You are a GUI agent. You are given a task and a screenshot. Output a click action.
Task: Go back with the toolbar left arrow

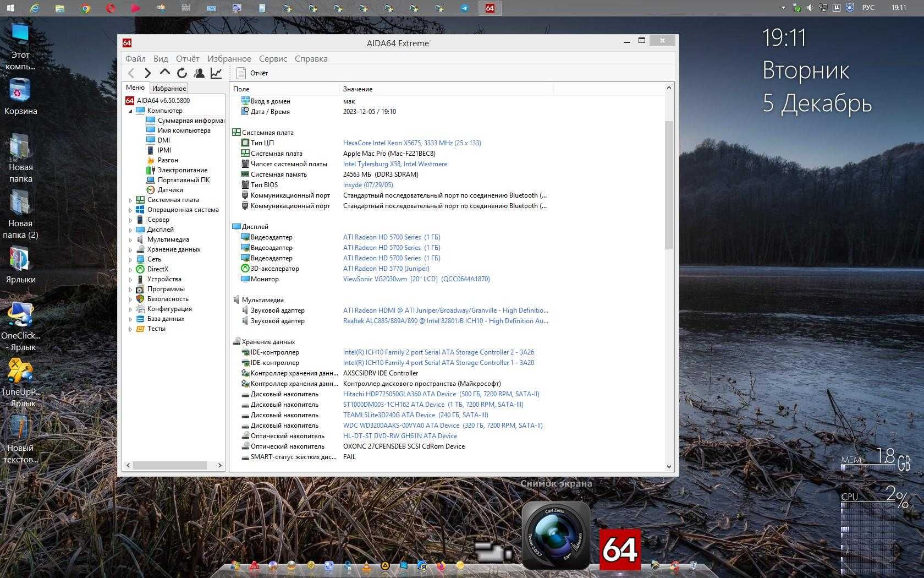pos(131,73)
